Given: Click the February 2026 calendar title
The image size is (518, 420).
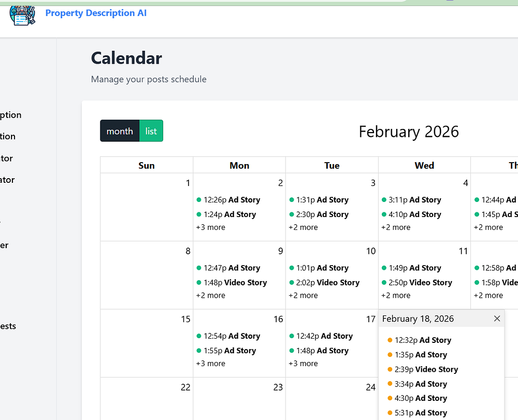Looking at the screenshot, I should [409, 132].
